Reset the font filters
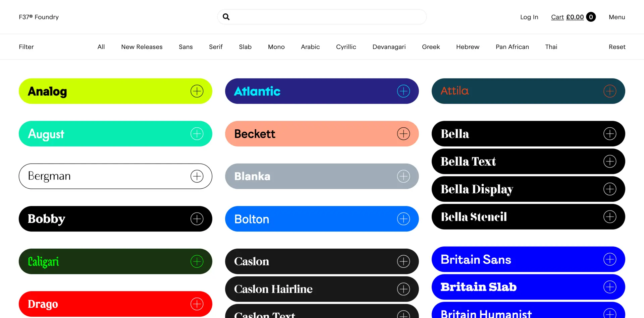This screenshot has height=318, width=644. click(617, 47)
